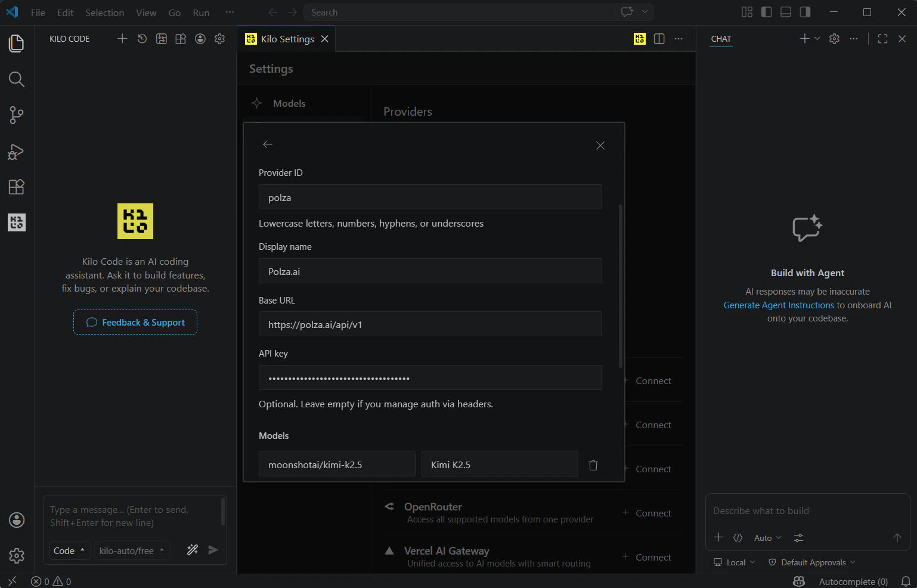Viewport: 917px width, 588px height.
Task: Select the Models settings section
Action: coord(289,103)
